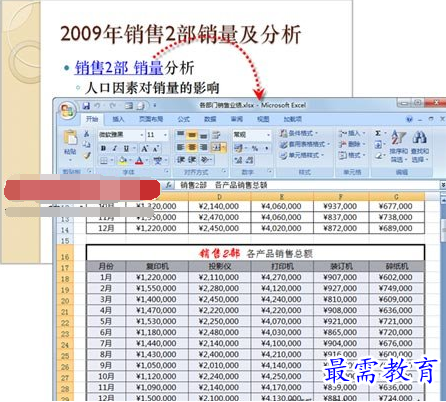Open 单元格样式 cell styles menu
The image size is (446, 402).
click(302, 155)
